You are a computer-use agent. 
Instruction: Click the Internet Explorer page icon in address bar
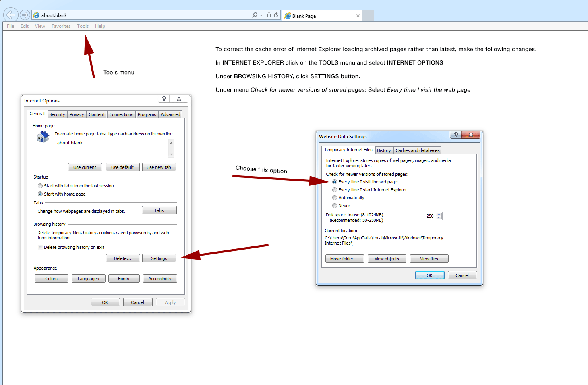point(37,15)
